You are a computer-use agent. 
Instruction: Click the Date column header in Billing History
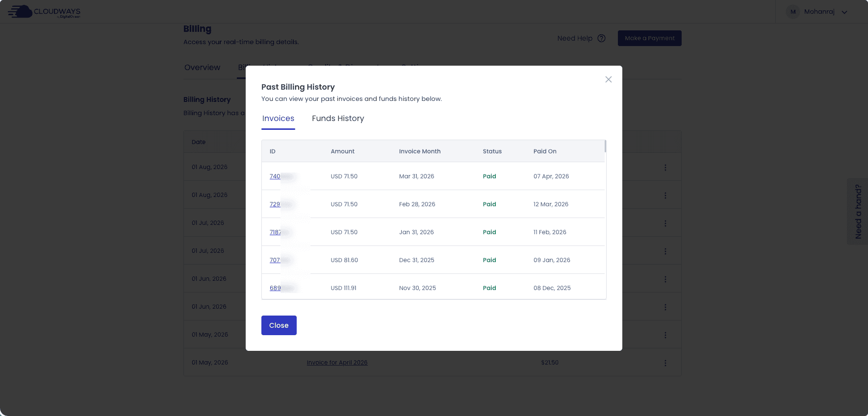coord(199,142)
